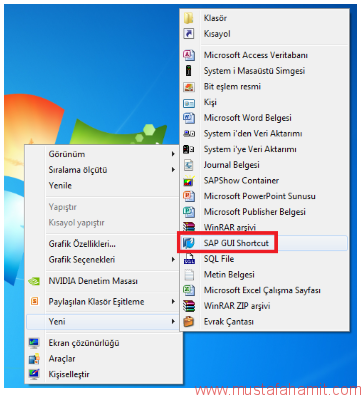Click the NVIDIA Denetim Masası icon

(x=34, y=281)
